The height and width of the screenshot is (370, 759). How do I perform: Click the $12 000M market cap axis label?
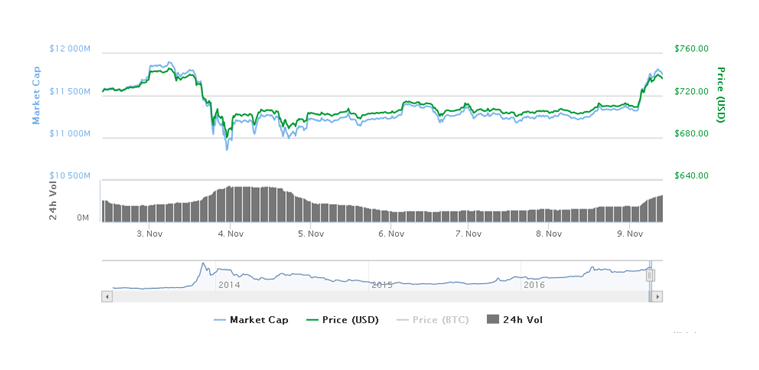(70, 49)
